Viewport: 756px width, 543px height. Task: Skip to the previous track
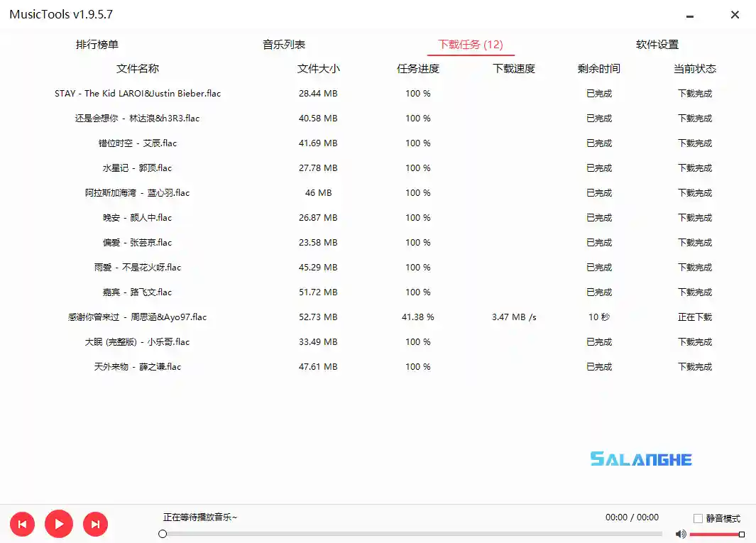[x=22, y=524]
